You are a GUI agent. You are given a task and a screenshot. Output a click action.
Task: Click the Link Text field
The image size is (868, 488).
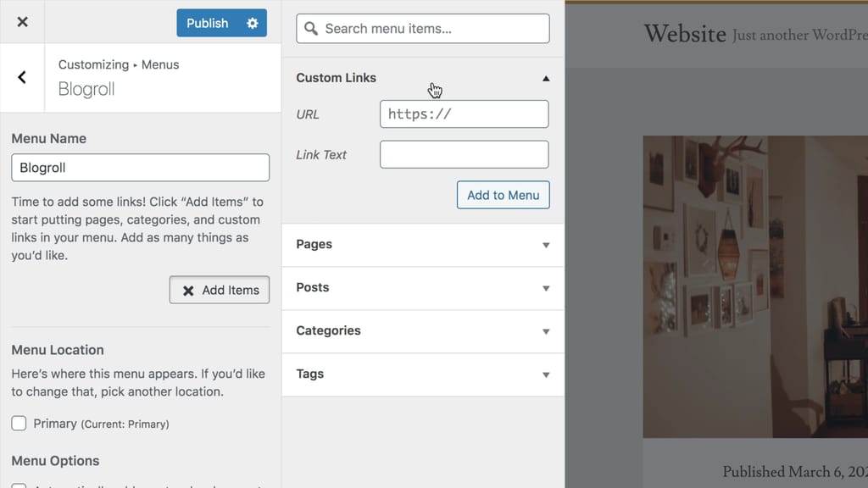[464, 154]
